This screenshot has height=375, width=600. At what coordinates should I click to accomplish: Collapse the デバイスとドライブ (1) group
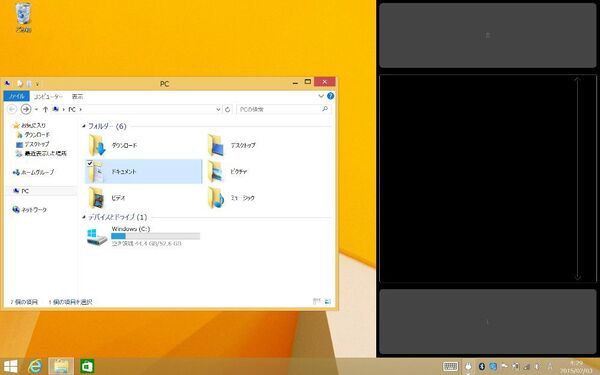(x=84, y=217)
